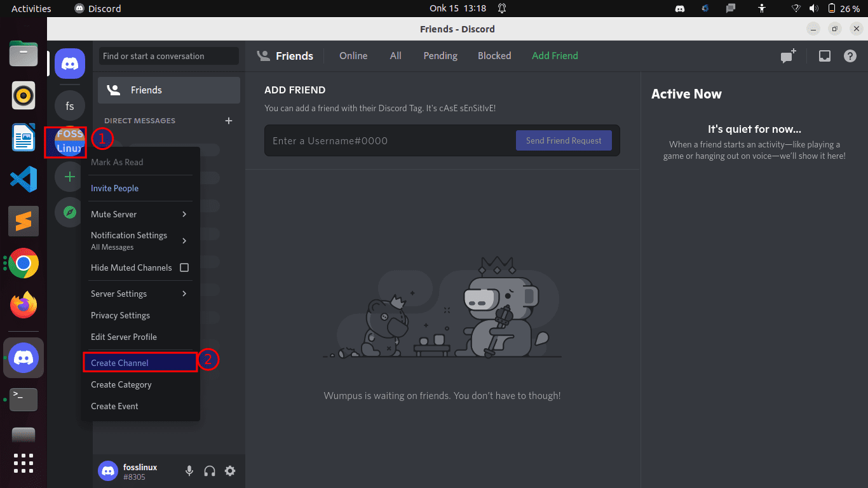Switch to the All friends tab
Viewport: 868px width, 488px height.
tap(395, 56)
